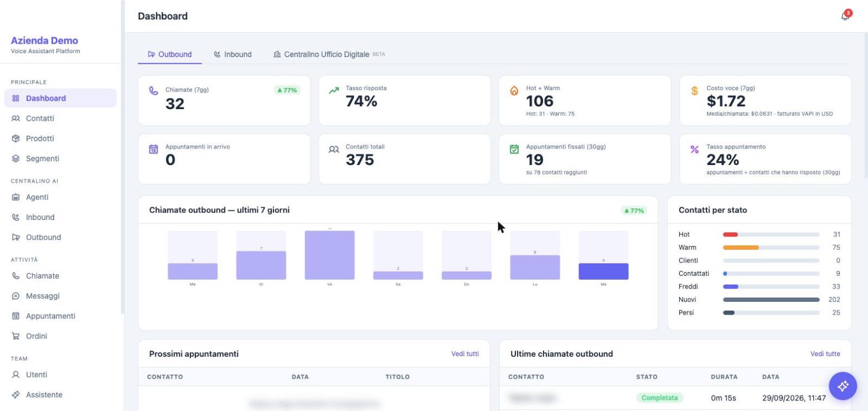The width and height of the screenshot is (868, 411).
Task: Click the Contatti totali people icon
Action: point(334,149)
